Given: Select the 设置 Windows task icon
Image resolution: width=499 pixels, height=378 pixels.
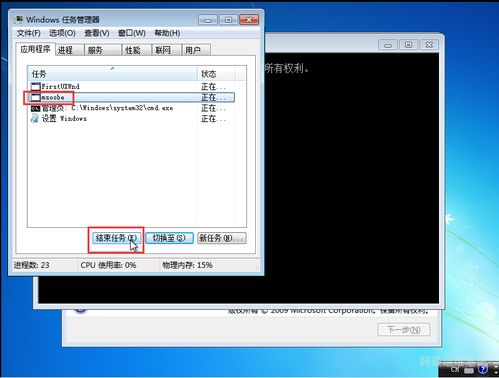Looking at the screenshot, I should pyautogui.click(x=35, y=118).
